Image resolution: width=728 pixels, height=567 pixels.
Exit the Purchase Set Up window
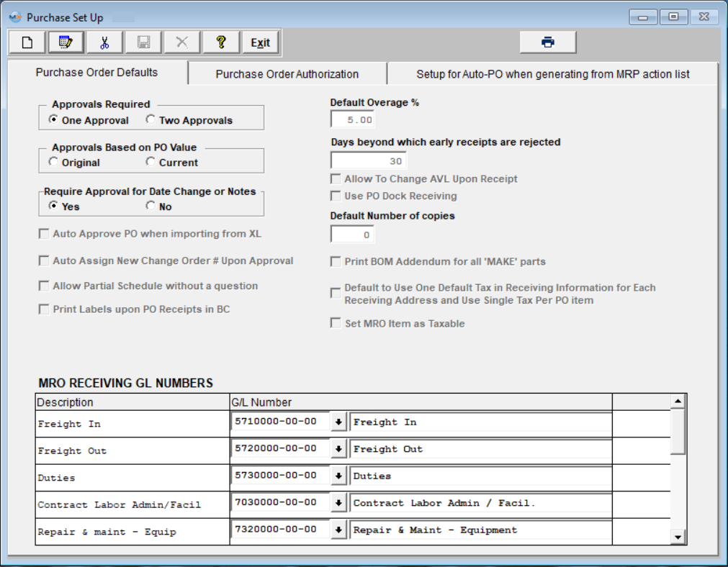(x=261, y=42)
